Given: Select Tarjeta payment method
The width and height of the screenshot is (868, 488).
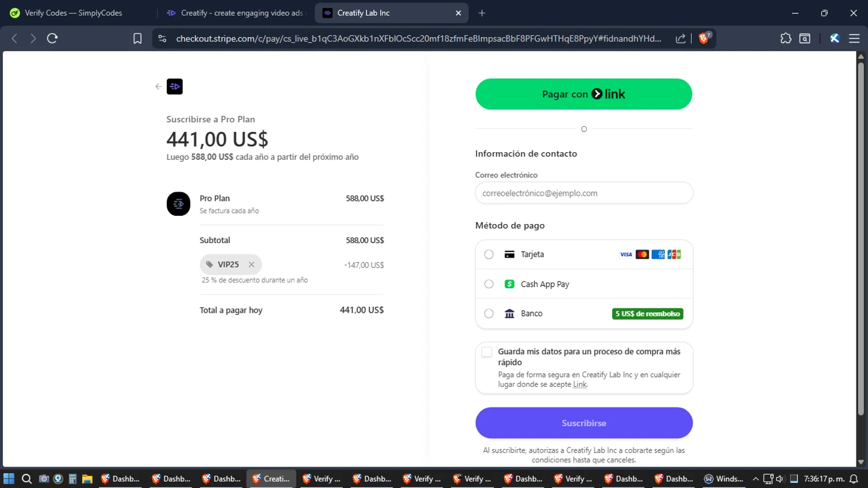Looking at the screenshot, I should tap(489, 255).
